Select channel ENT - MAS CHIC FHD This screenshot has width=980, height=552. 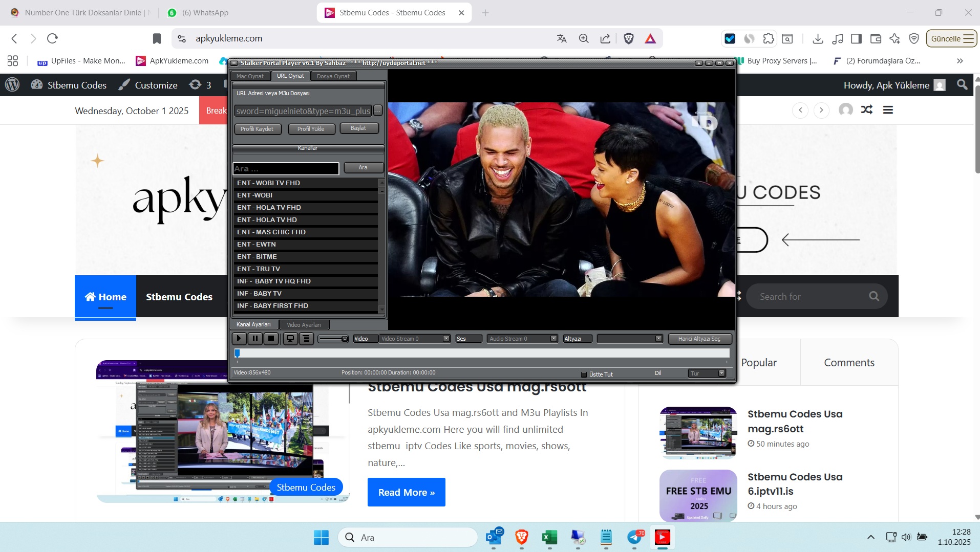point(306,232)
